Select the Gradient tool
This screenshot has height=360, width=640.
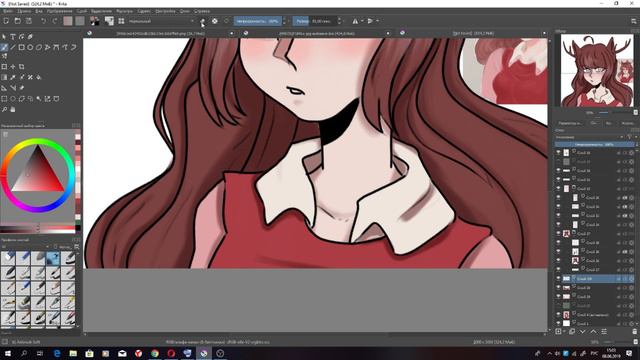pos(4,77)
